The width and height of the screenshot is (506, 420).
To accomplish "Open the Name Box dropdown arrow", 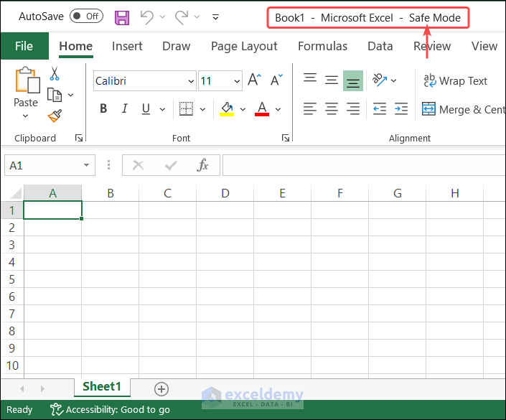I will click(86, 165).
